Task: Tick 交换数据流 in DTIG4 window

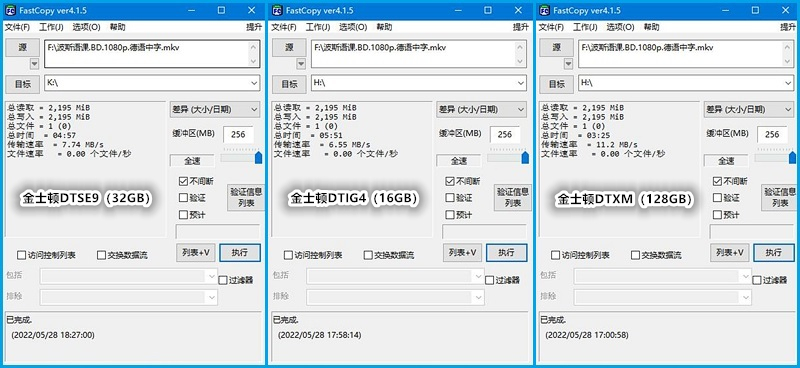Action: (368, 255)
